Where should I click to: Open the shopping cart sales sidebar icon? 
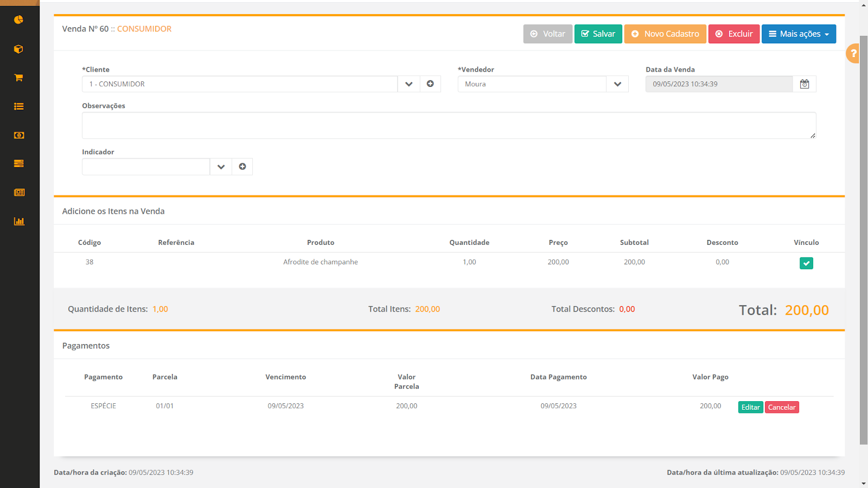coord(18,78)
